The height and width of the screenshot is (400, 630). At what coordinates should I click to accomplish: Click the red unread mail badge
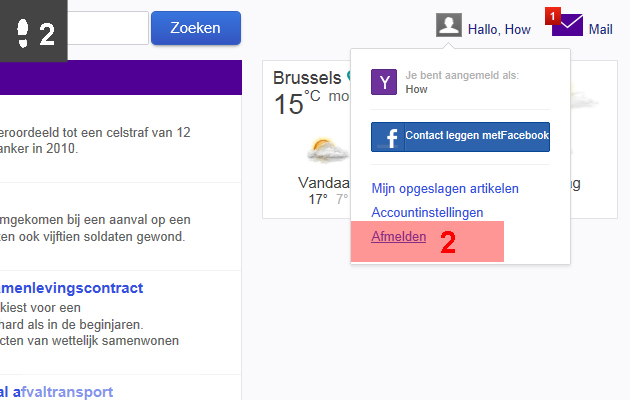553,16
